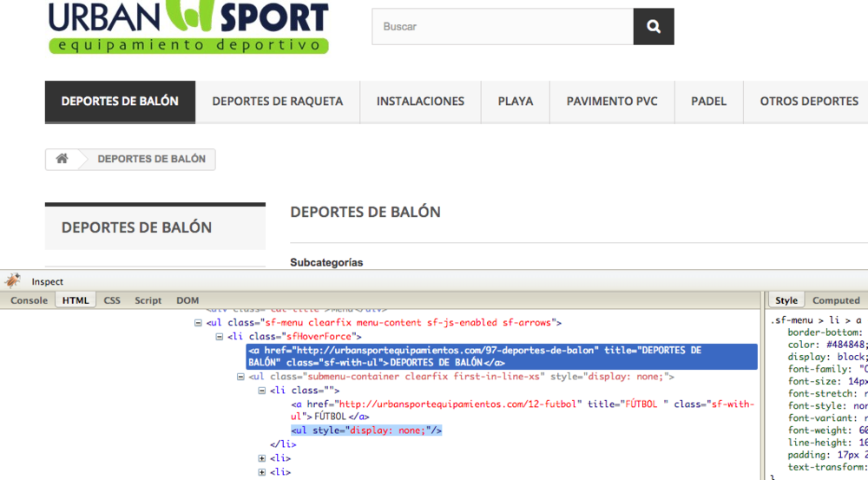Image resolution: width=868 pixels, height=480 pixels.
Task: Select the Computed side panel tab
Action: pyautogui.click(x=836, y=300)
